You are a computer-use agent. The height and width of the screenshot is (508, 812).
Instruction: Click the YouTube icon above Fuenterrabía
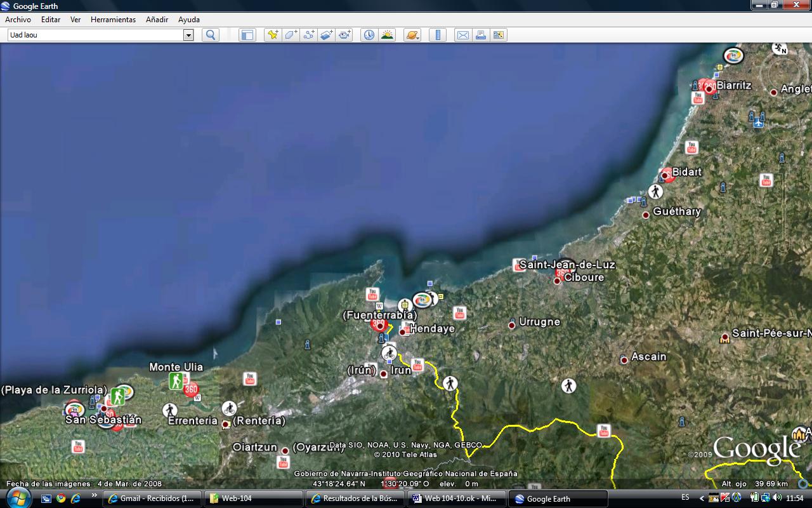pyautogui.click(x=372, y=294)
